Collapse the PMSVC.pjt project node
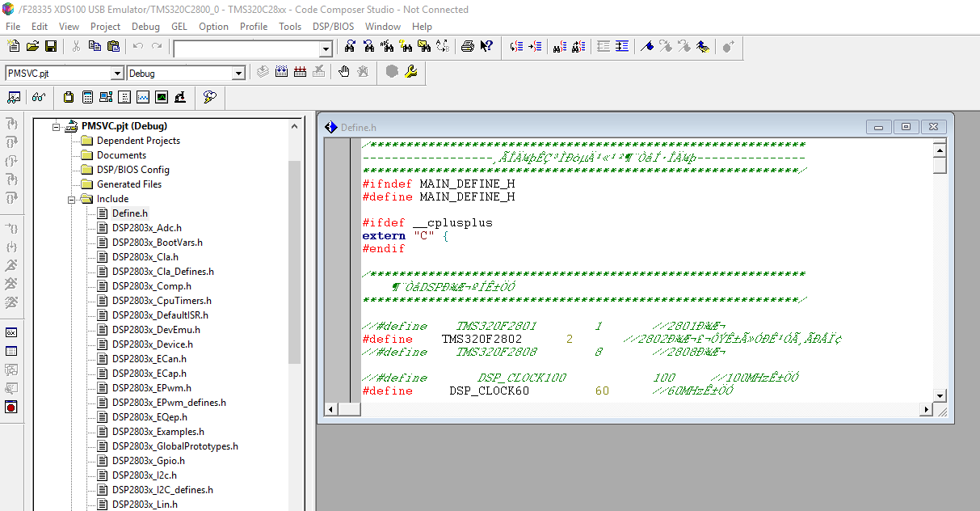Viewport: 980px width, 511px height. pos(57,126)
